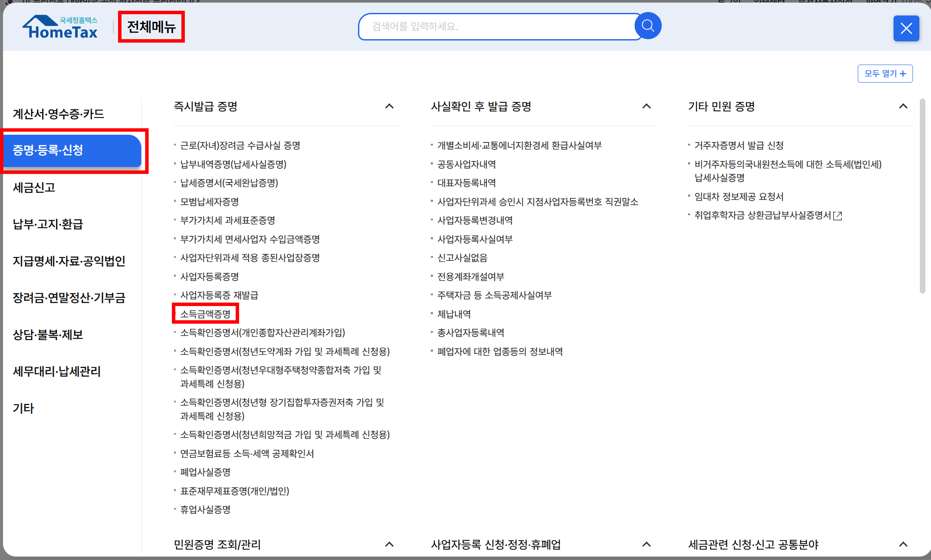Open 체납내역 link
The height and width of the screenshot is (560, 931).
454,314
